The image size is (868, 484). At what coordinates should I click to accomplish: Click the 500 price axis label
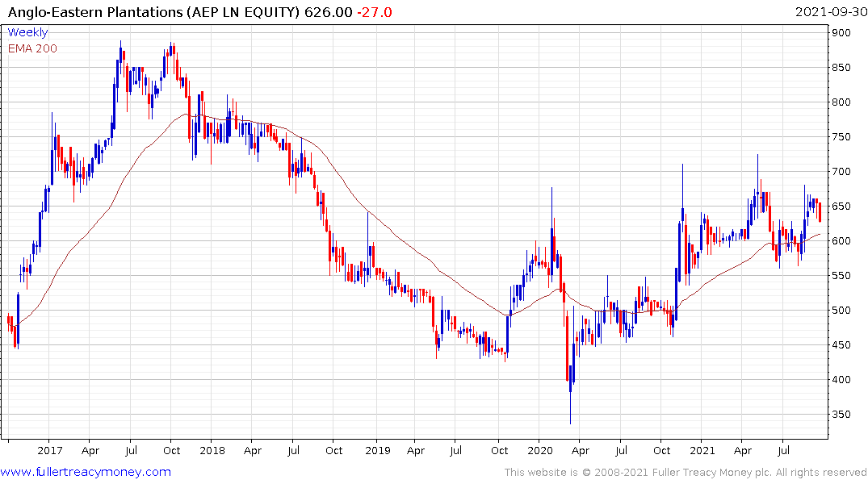(841, 311)
